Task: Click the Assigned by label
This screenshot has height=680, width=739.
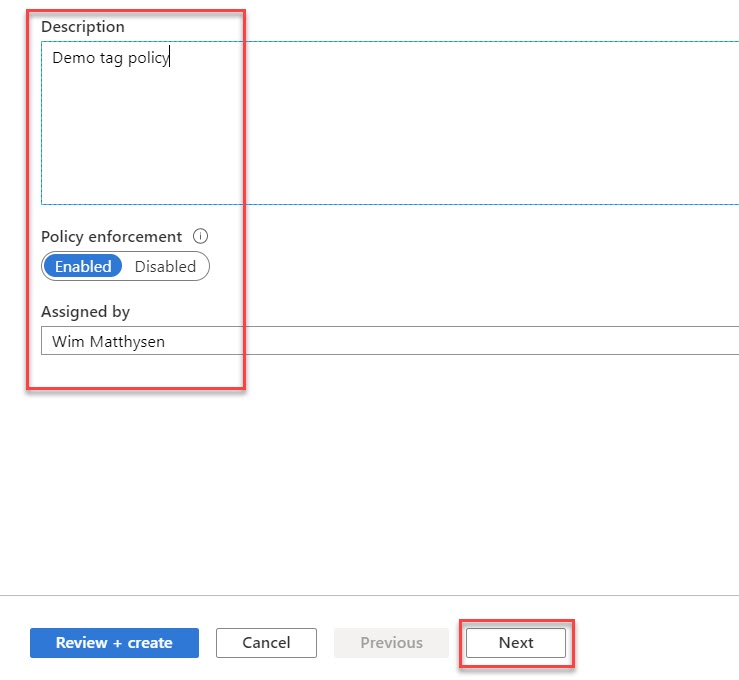Action: point(85,312)
